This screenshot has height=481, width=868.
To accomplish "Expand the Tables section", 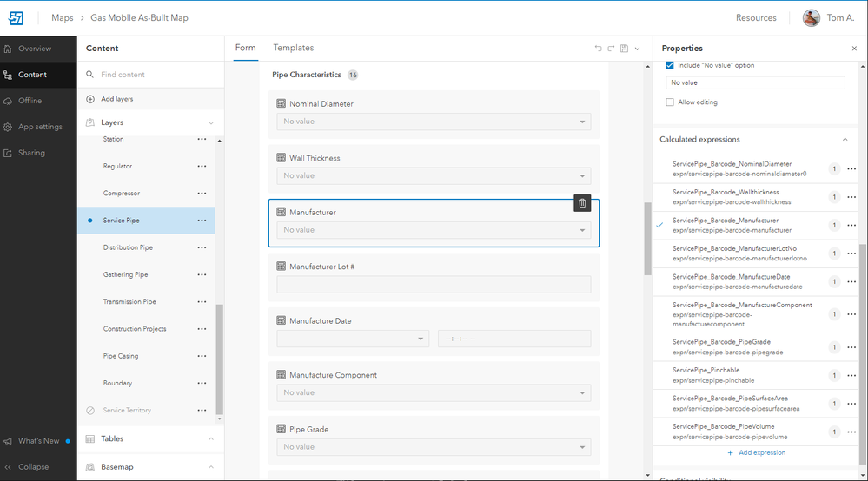I will point(210,439).
